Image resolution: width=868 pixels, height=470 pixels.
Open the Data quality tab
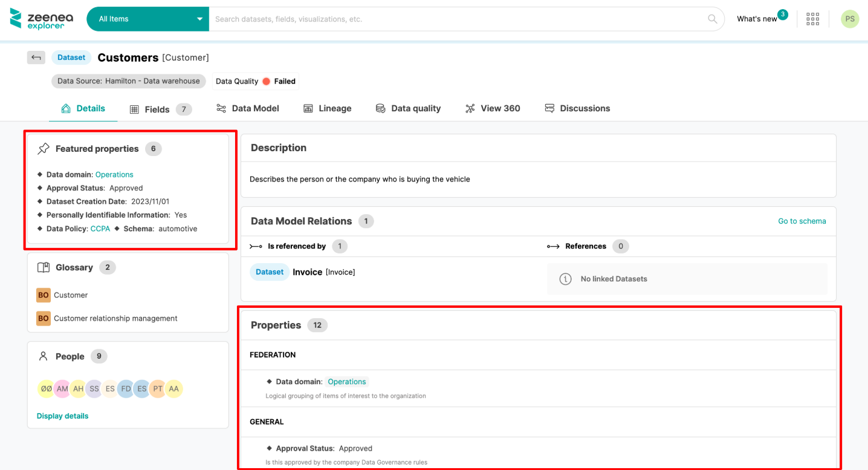pos(408,108)
